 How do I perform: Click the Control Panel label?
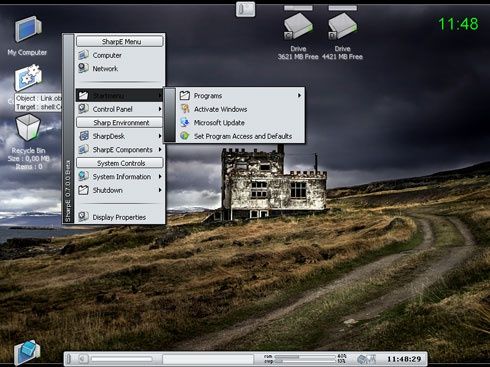[x=112, y=109]
